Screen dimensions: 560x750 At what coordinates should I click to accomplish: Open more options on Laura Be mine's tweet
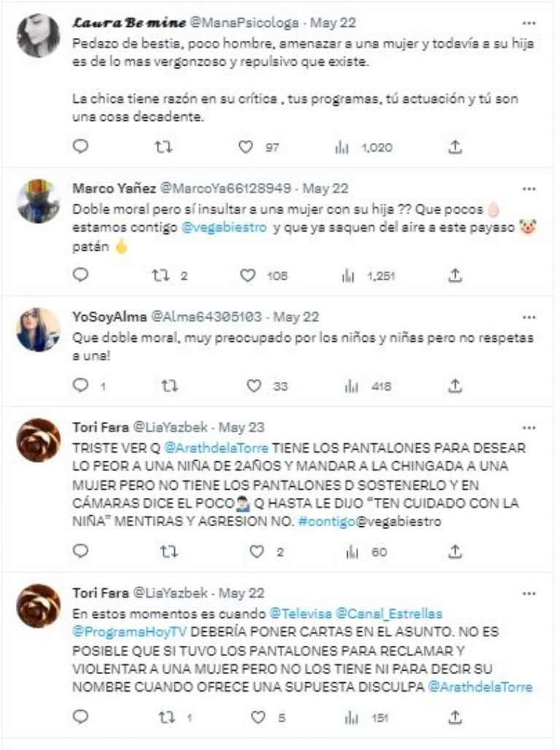pyautogui.click(x=529, y=21)
